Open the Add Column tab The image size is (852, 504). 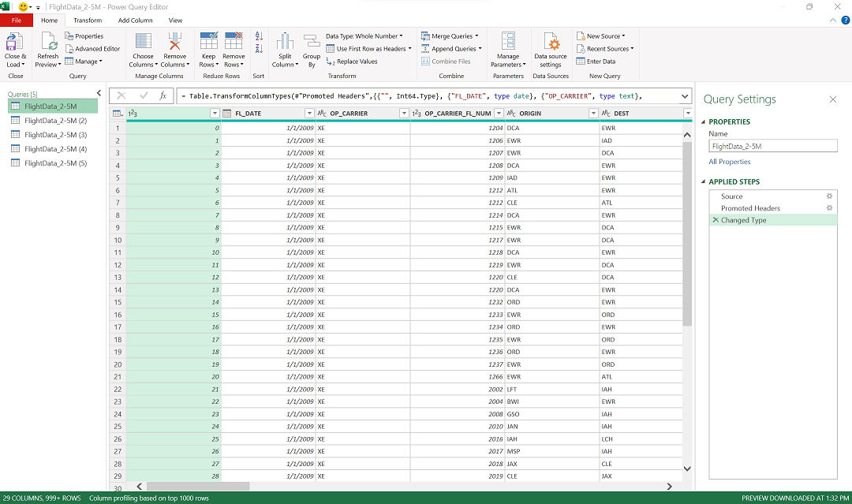click(x=134, y=20)
